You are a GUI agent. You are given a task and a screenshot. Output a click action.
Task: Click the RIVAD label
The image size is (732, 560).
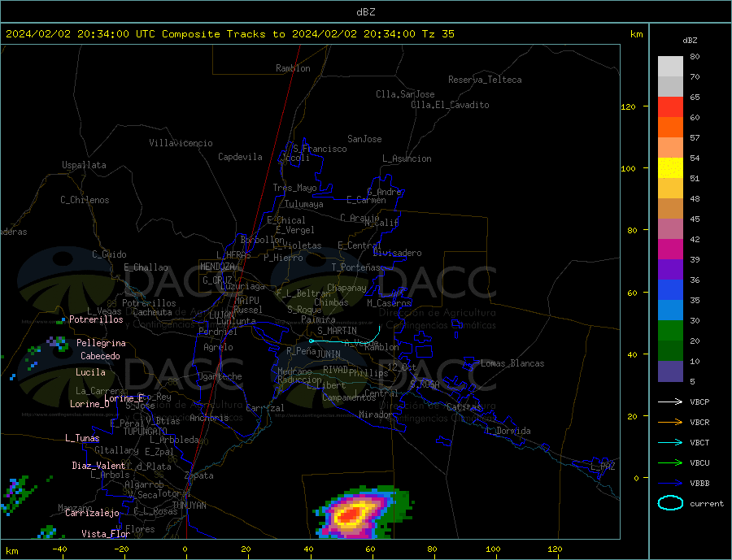335,370
